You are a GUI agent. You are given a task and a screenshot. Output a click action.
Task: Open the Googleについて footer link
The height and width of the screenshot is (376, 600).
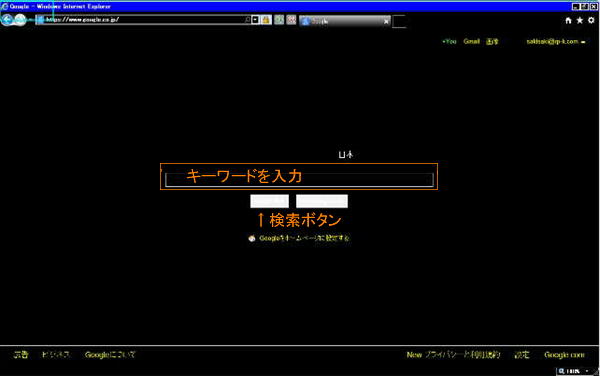(110, 355)
